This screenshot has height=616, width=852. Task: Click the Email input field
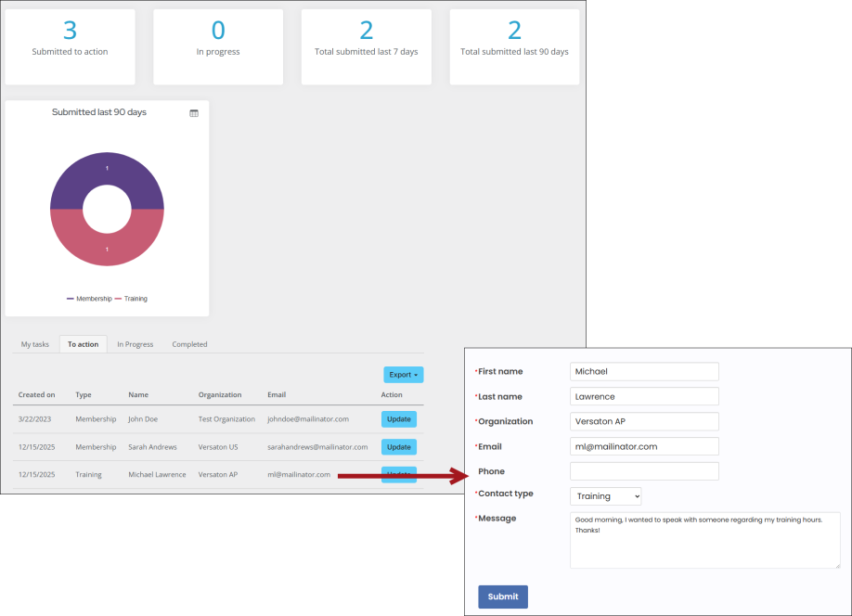click(x=644, y=446)
